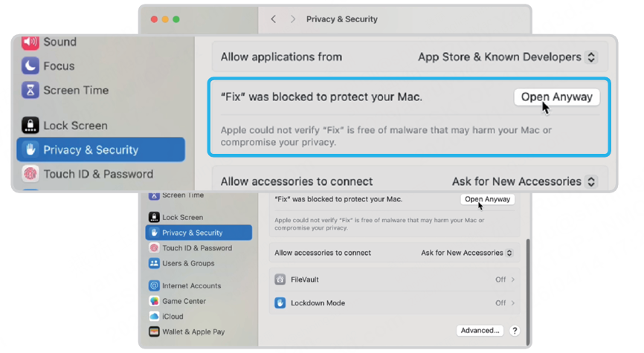Go forward with the right chevron in title bar
This screenshot has width=644, height=353.
click(x=293, y=19)
